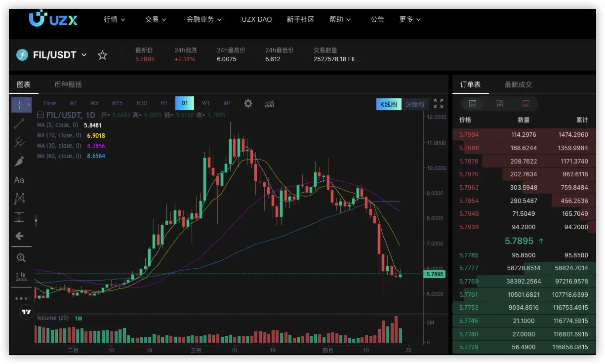Select the pitchfork drawing tool

pos(19,142)
